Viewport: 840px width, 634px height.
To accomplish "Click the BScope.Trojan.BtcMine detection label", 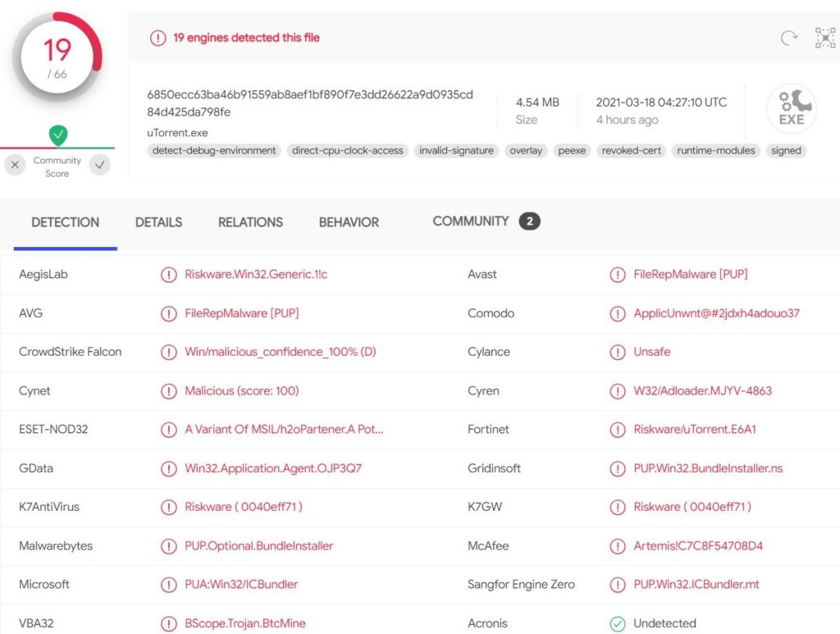I will coord(244,623).
